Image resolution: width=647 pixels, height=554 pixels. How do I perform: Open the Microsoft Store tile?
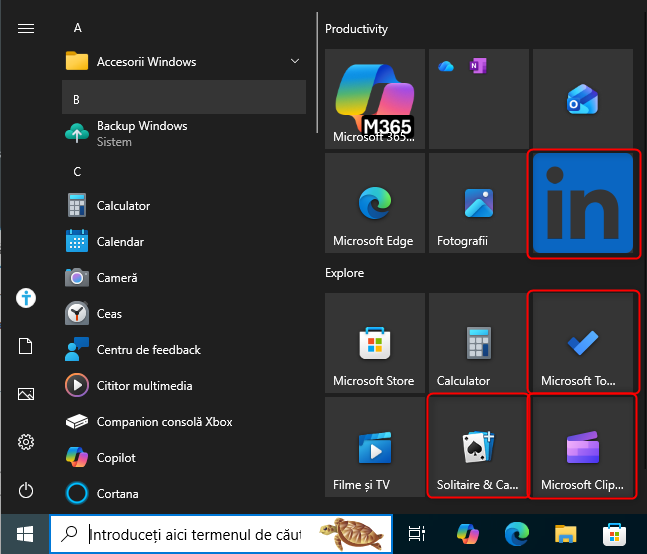click(x=375, y=343)
